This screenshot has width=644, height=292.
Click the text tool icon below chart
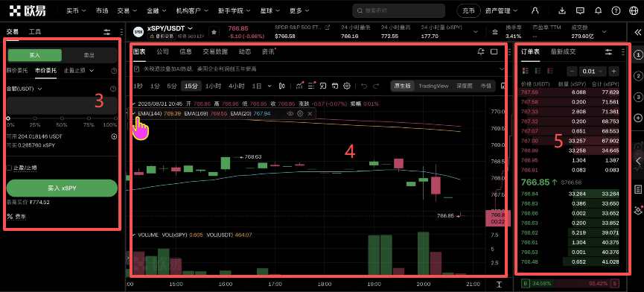point(499,285)
